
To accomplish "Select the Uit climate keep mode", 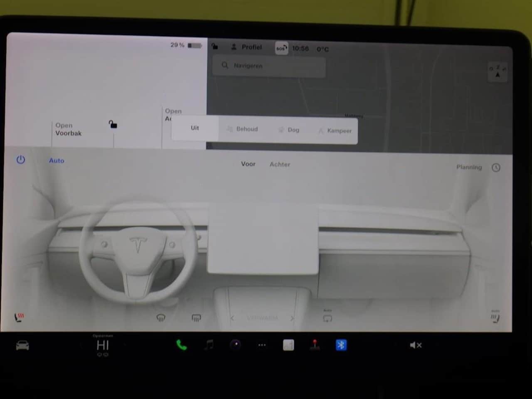I will click(195, 128).
